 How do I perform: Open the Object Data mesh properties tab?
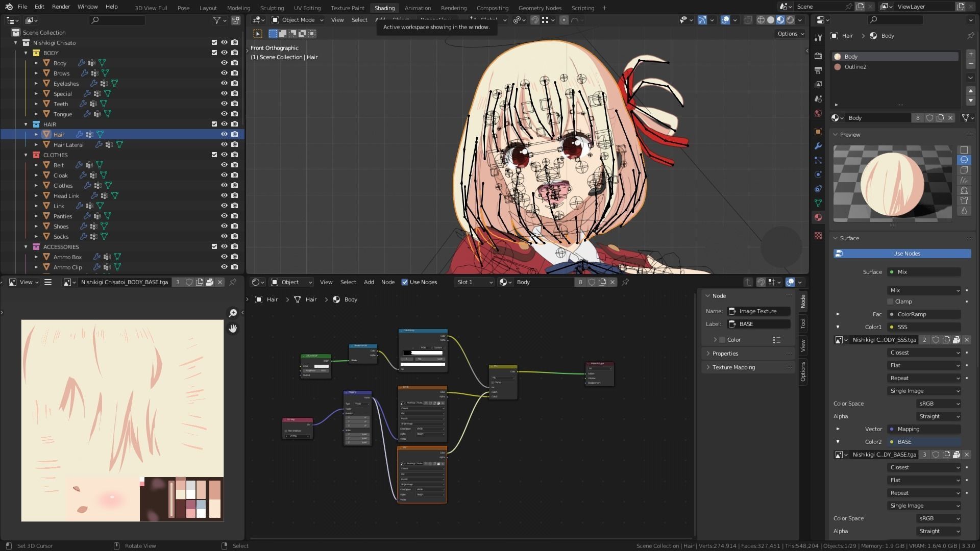pos(818,203)
